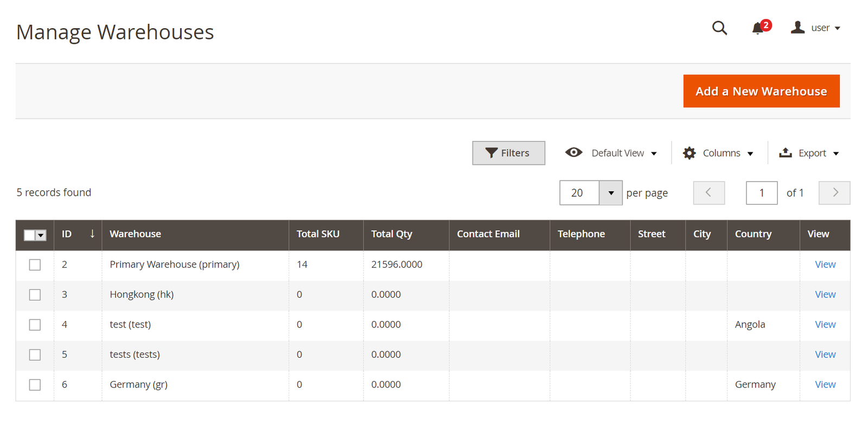This screenshot has height=444, width=868.
Task: Sort by the Contact Email column header
Action: click(500, 234)
